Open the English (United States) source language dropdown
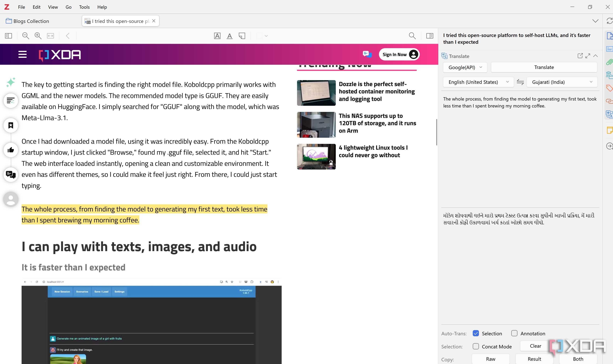This screenshot has height=364, width=613. click(x=478, y=82)
